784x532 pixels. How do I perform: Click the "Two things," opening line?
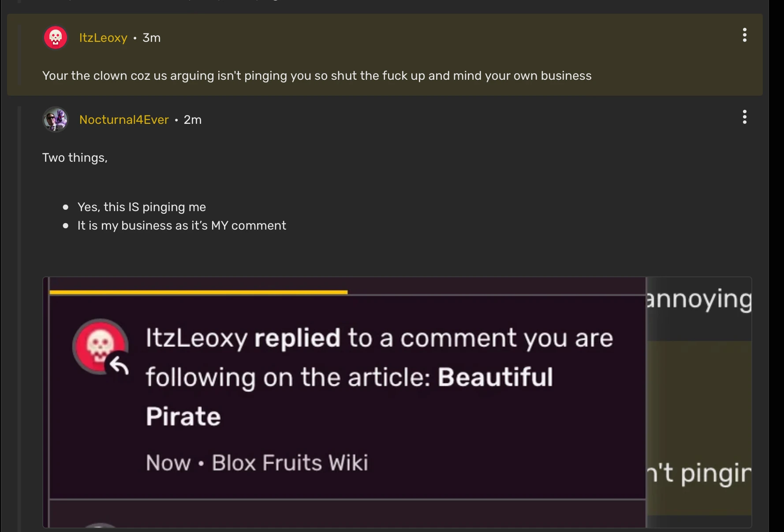pyautogui.click(x=75, y=158)
